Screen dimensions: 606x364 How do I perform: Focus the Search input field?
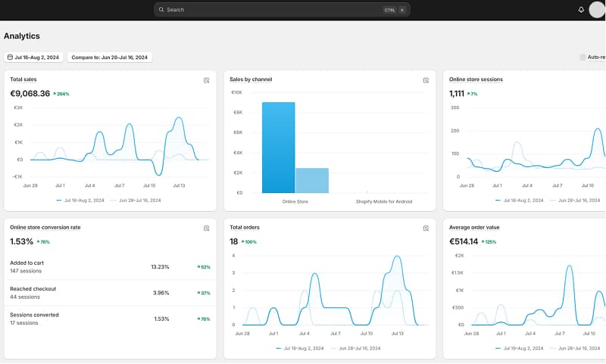[x=273, y=10]
